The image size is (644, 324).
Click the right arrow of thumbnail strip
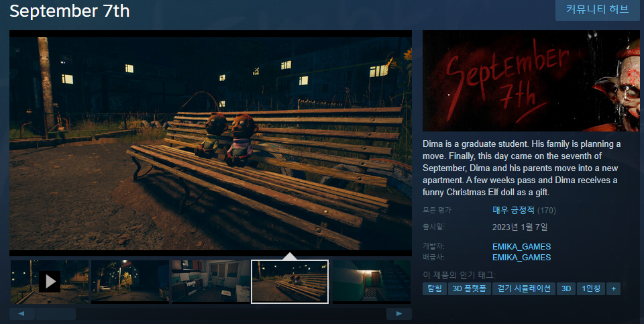point(398,314)
